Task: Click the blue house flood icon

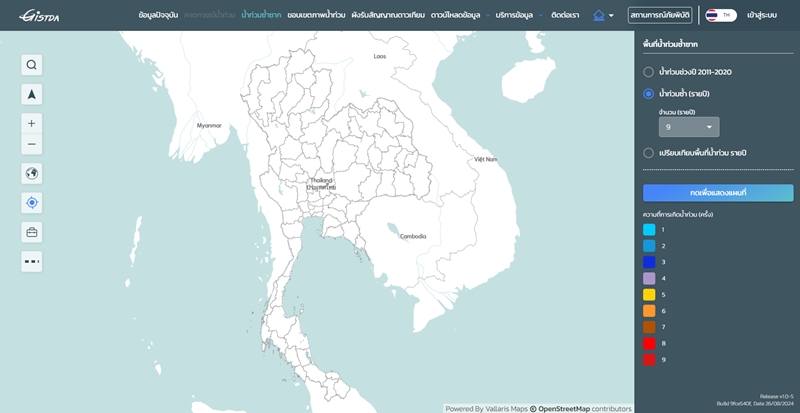Action: pyautogui.click(x=598, y=15)
